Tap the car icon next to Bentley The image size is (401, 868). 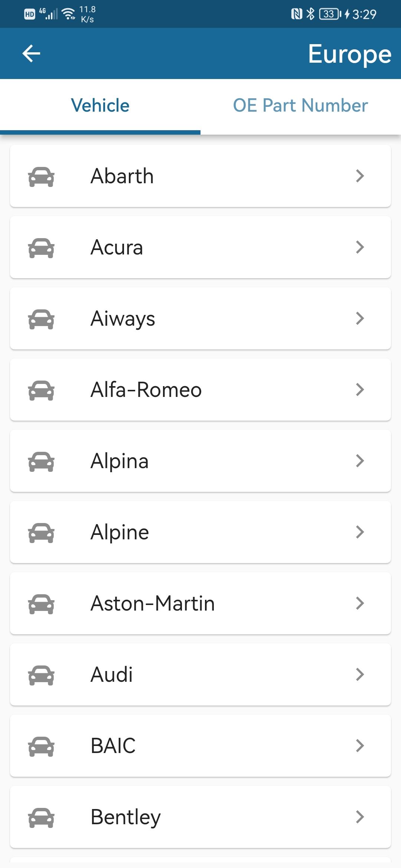(x=41, y=817)
